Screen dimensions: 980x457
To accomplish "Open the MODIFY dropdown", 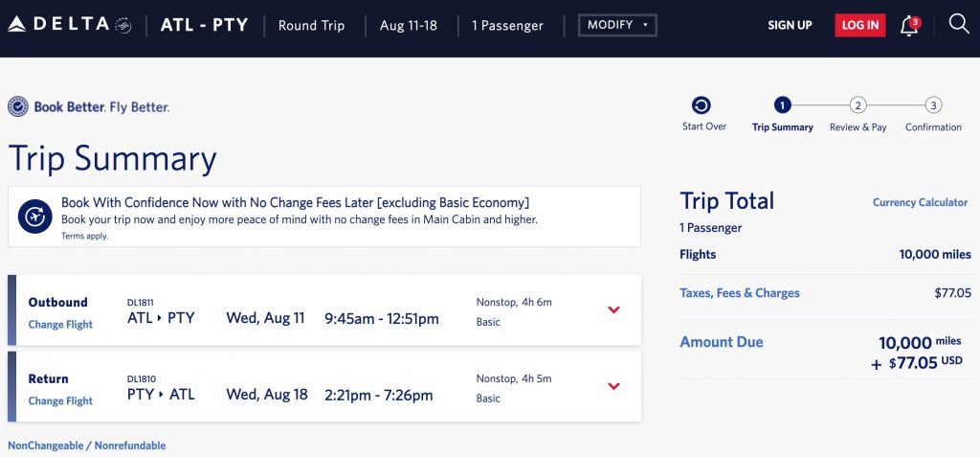I will pyautogui.click(x=617, y=25).
